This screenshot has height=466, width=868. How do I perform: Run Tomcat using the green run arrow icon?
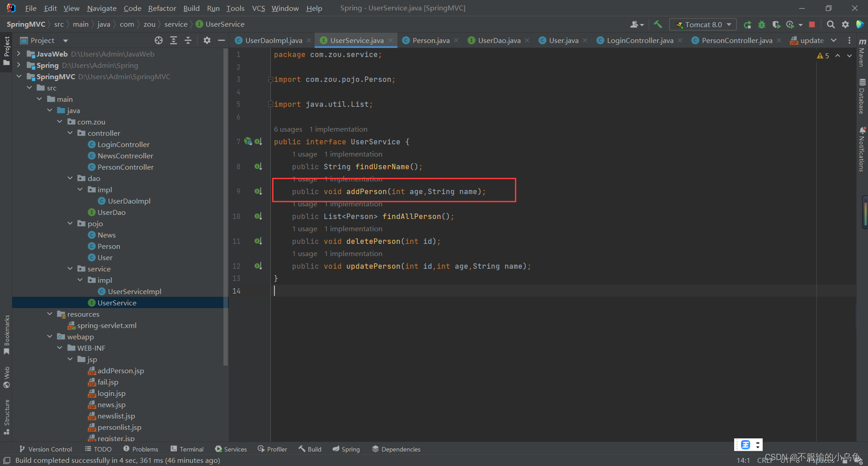(747, 24)
